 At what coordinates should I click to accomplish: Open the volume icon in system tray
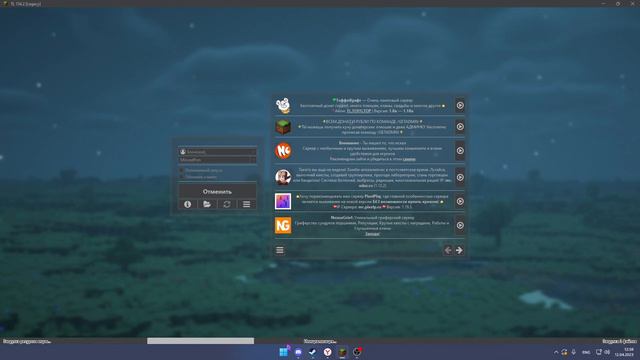tap(607, 352)
